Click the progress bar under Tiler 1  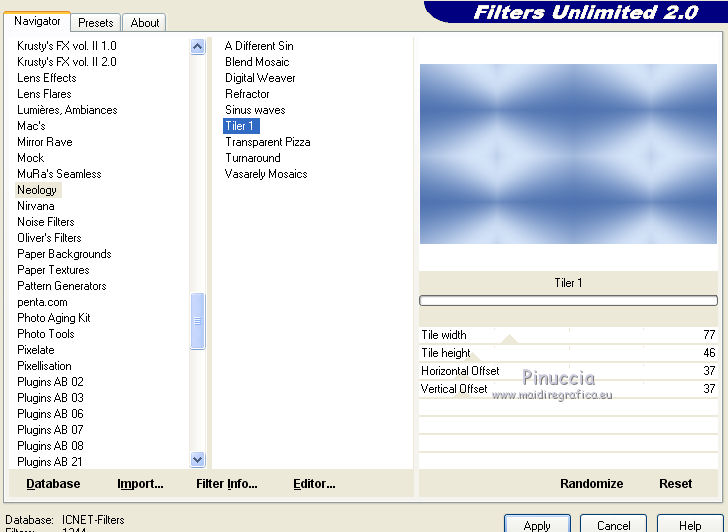[568, 300]
